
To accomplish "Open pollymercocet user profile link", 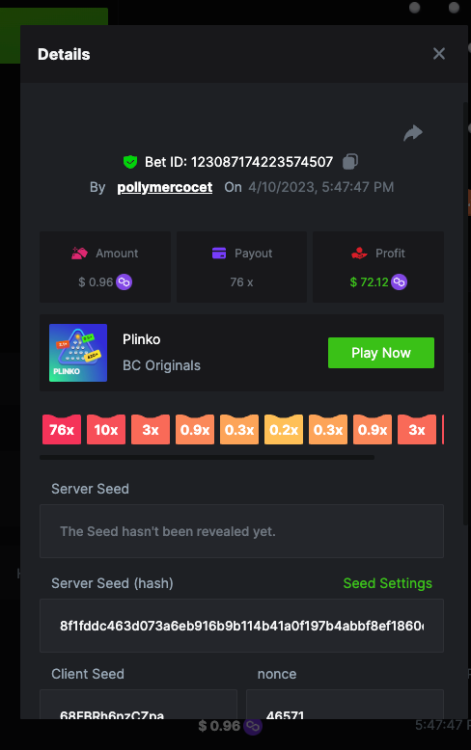I will tap(164, 187).
